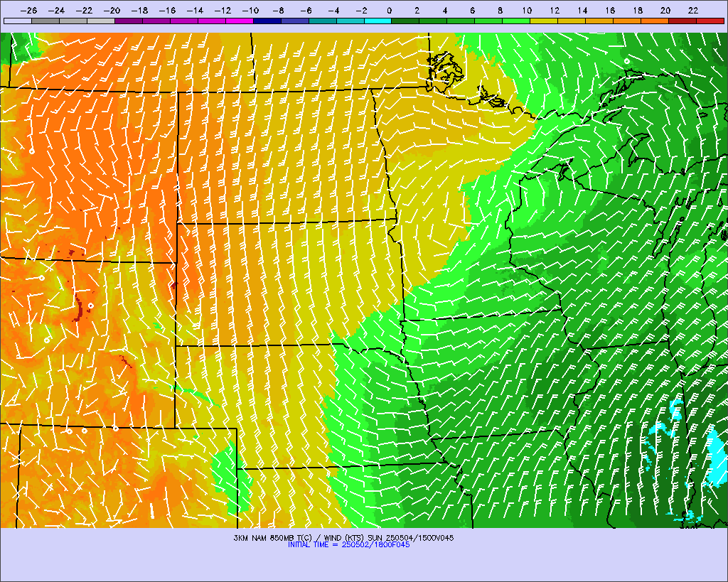Click the bright green swatch between 8 and 10

[516, 21]
